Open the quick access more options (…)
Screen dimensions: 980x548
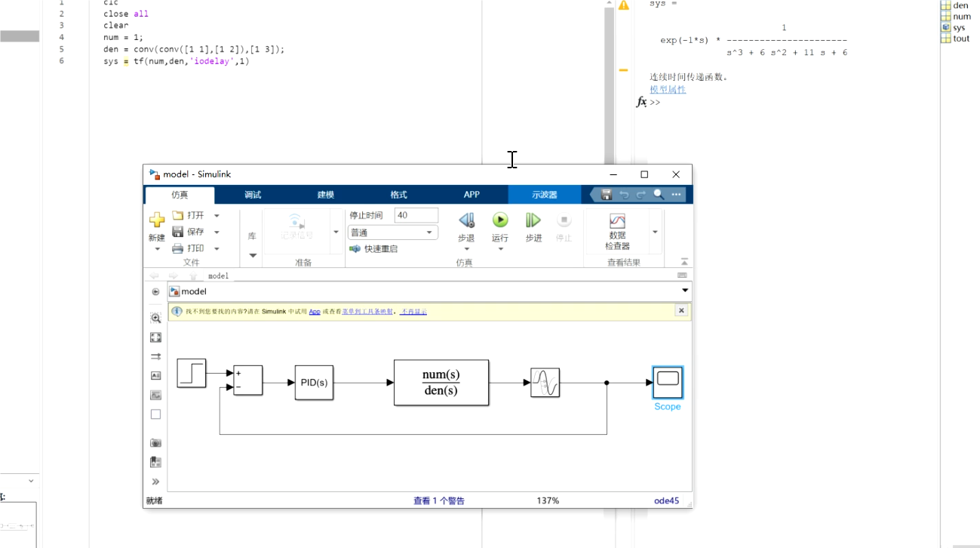click(x=676, y=195)
